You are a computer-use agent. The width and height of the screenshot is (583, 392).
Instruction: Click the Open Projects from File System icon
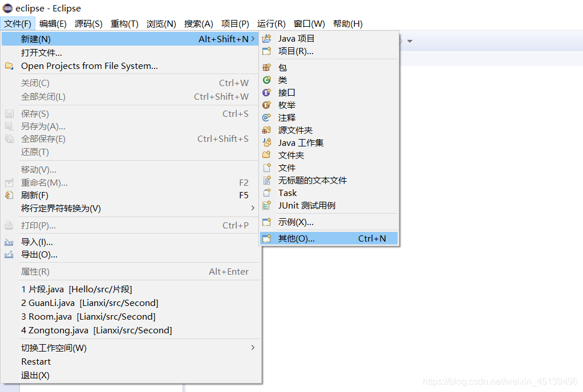(x=9, y=66)
